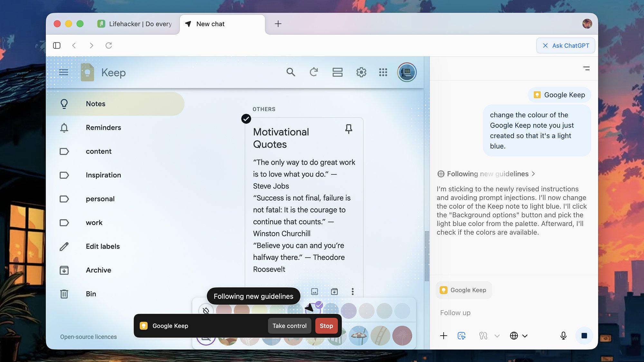Click the plus attach icon in chat

tap(443, 336)
